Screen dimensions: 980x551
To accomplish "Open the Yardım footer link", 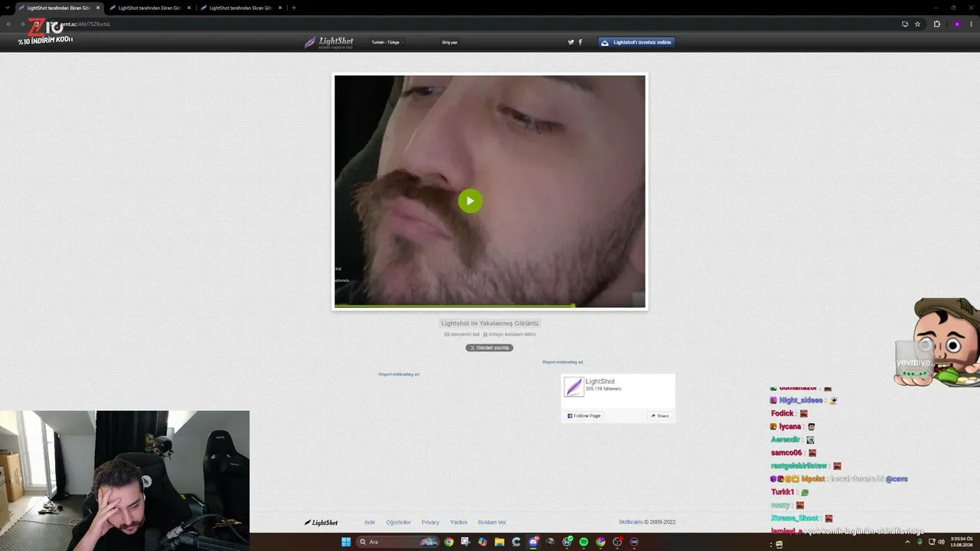I will (x=459, y=523).
